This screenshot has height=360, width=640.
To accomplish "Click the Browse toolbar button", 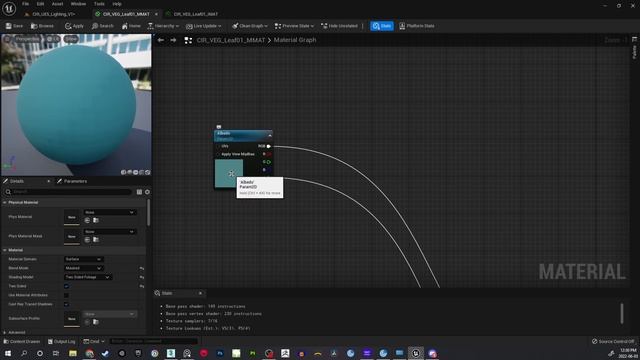I will point(42,26).
